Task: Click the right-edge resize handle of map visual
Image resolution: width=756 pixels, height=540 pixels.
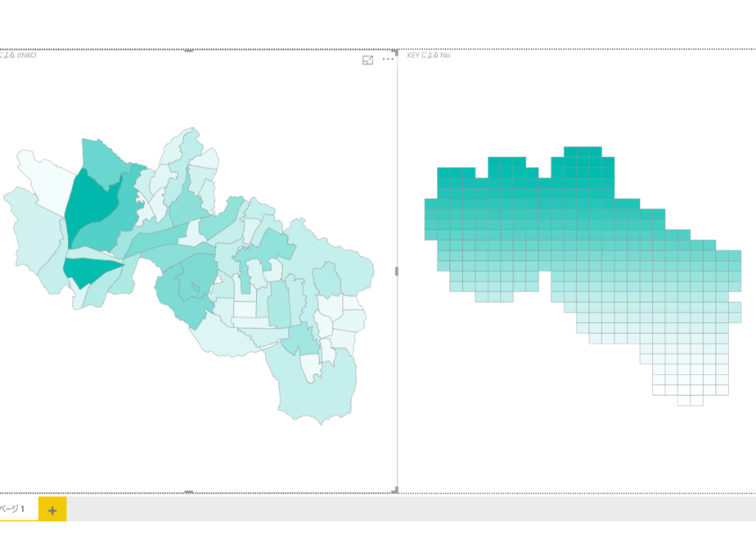Action: [x=396, y=272]
